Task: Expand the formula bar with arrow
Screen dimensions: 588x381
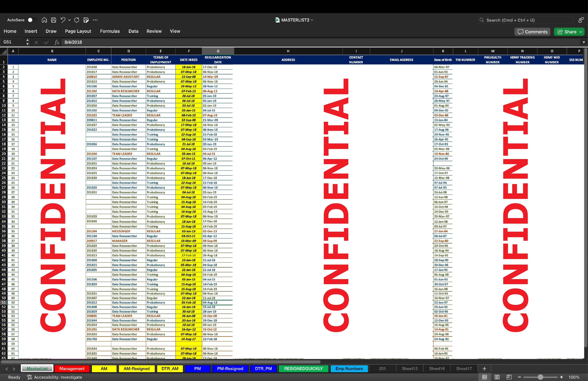Action: click(584, 42)
